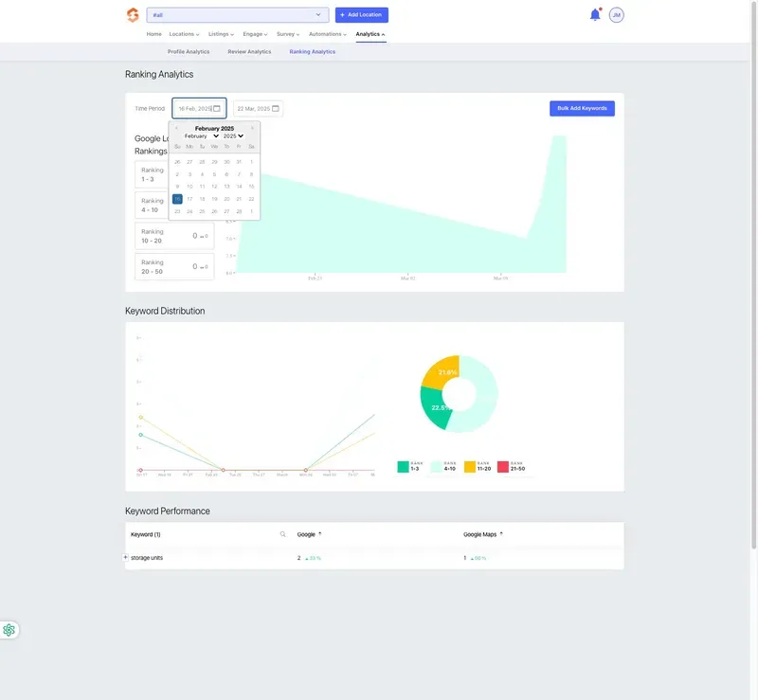Click the Ranking 20 - 50 card
758x700 pixels.
pyautogui.click(x=174, y=267)
